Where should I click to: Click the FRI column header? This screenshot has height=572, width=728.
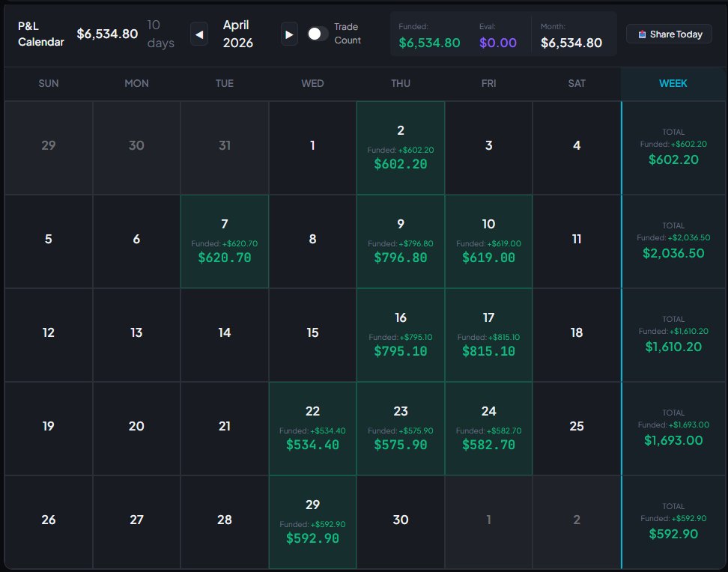coord(488,84)
